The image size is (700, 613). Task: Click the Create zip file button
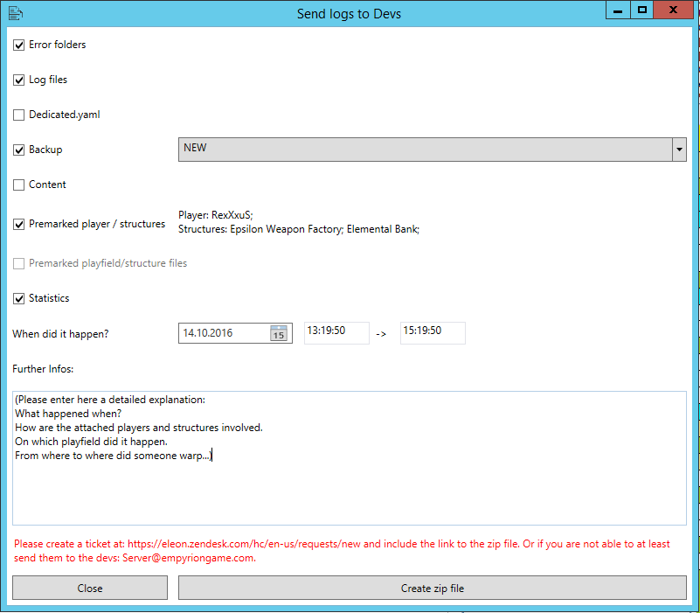[432, 588]
